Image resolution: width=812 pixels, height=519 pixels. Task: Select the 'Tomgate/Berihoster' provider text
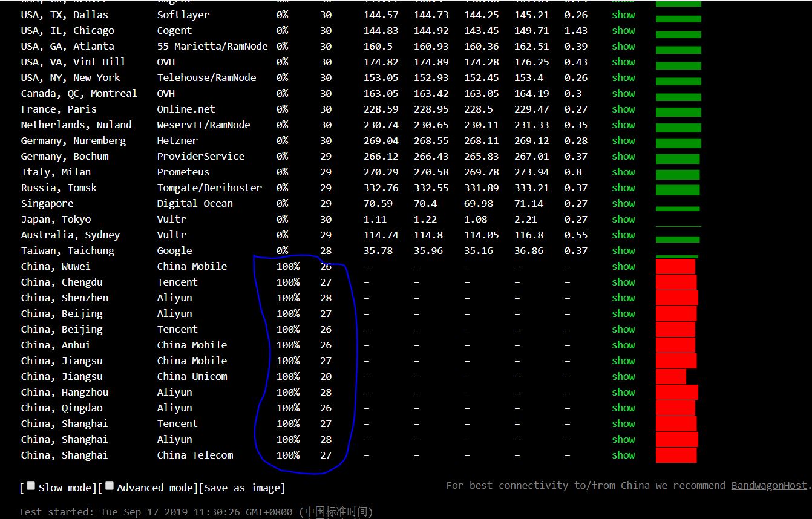tap(209, 188)
